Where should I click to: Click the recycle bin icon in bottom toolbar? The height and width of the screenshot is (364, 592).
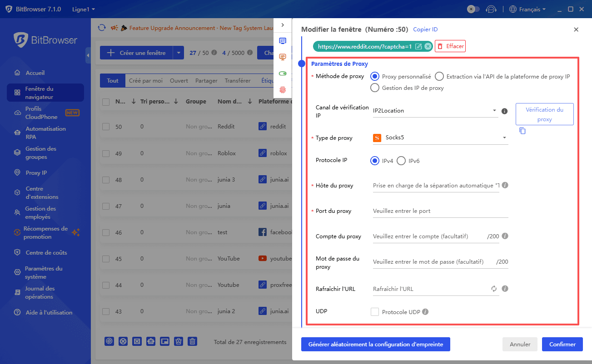179,341
